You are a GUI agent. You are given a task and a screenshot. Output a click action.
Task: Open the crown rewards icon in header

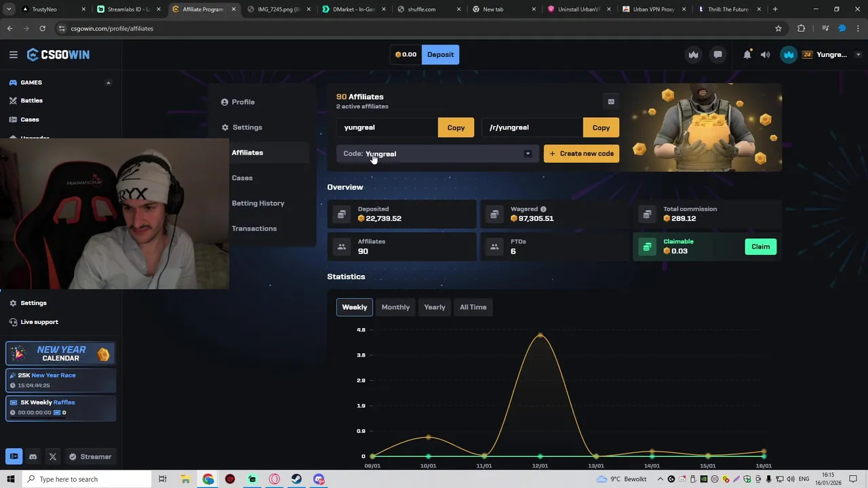point(693,55)
